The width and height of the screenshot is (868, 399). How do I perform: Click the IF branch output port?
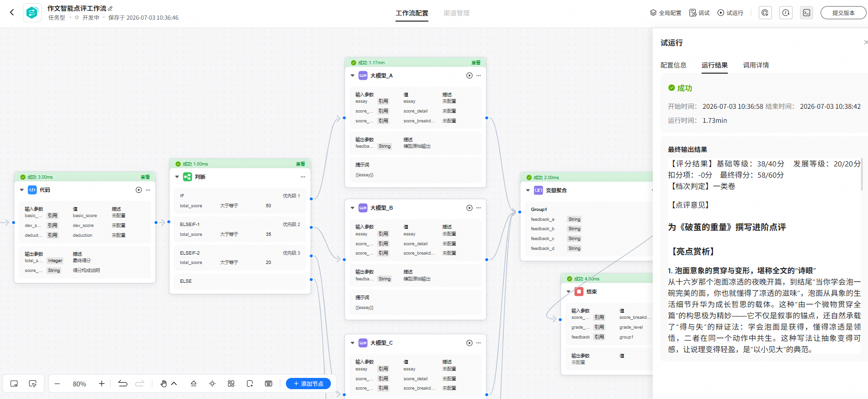pyautogui.click(x=311, y=199)
